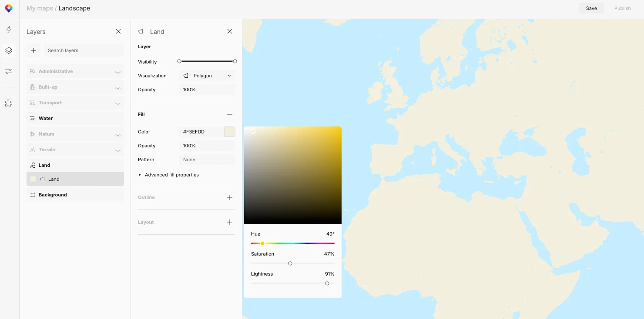644x319 pixels.
Task: Click polygon icon in Land sublayer row
Action: coord(43,179)
